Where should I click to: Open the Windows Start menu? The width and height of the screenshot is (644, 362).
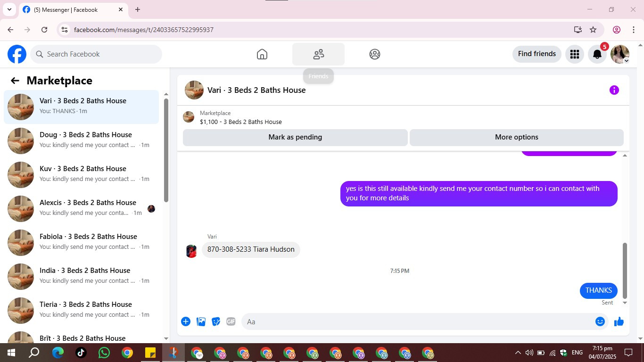pyautogui.click(x=10, y=353)
